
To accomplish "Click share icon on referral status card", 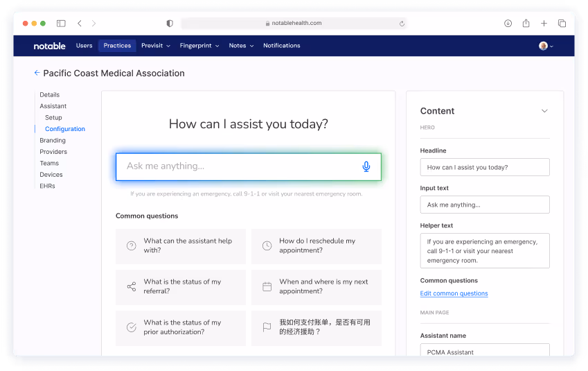I will tap(132, 286).
